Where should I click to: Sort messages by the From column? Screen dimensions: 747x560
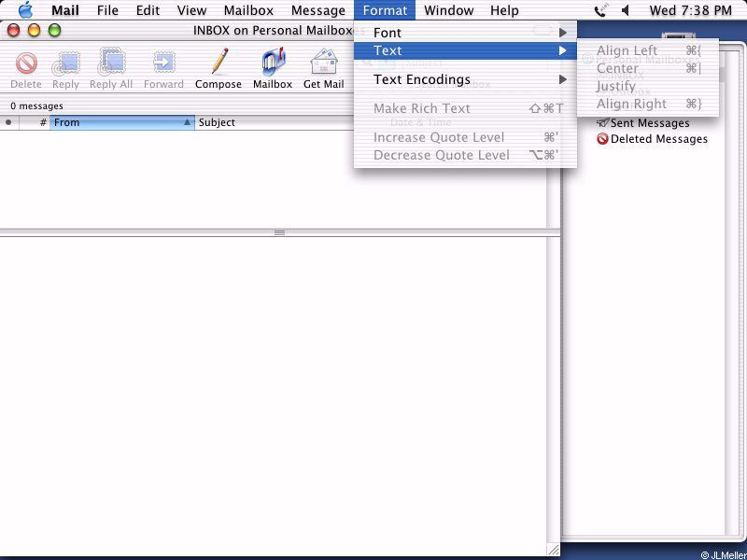[x=122, y=122]
